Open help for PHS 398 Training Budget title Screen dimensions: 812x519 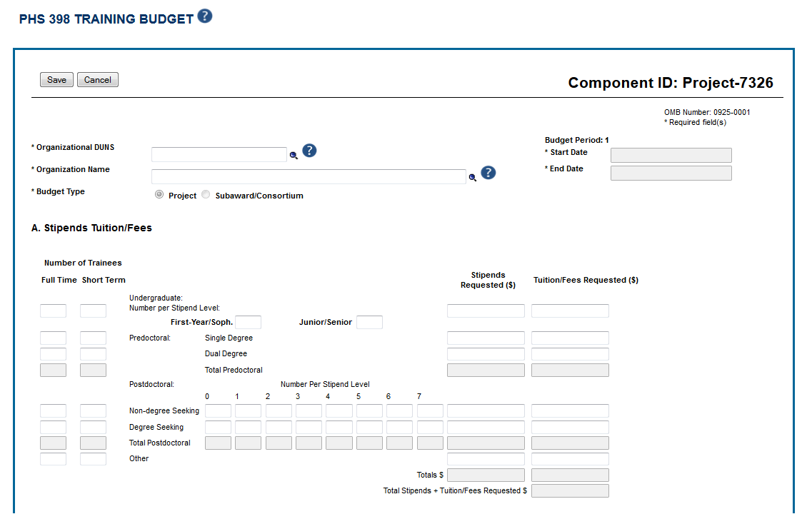pos(205,16)
